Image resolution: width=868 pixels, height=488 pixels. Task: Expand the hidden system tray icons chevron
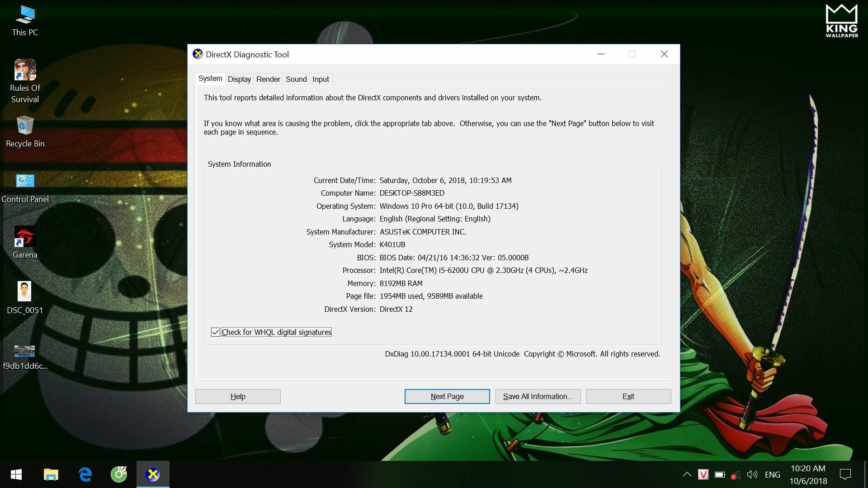point(687,474)
